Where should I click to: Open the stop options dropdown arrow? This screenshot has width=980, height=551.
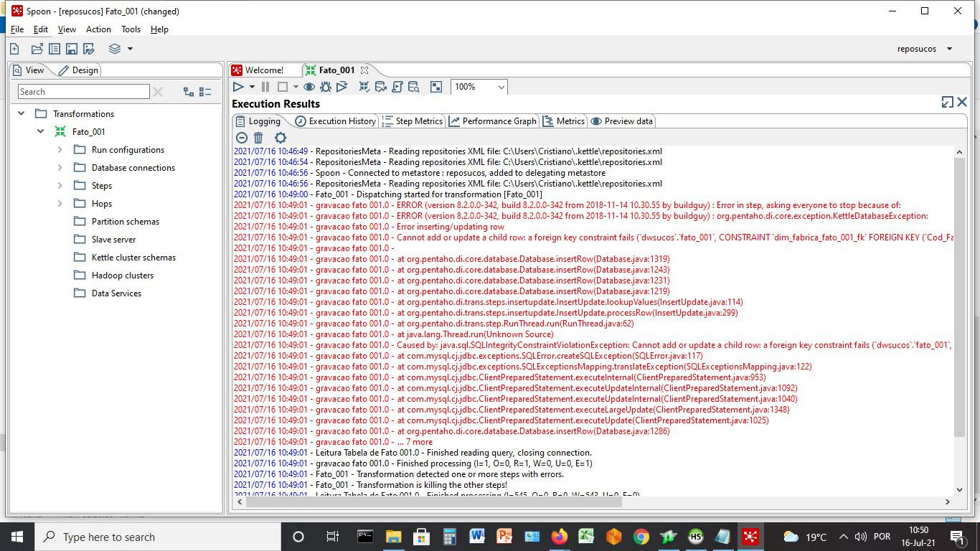coord(296,88)
